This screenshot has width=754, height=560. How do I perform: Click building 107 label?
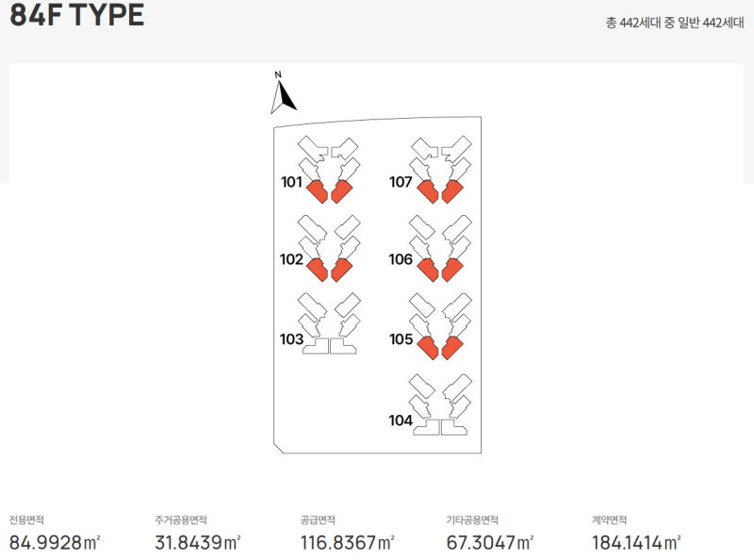(401, 182)
